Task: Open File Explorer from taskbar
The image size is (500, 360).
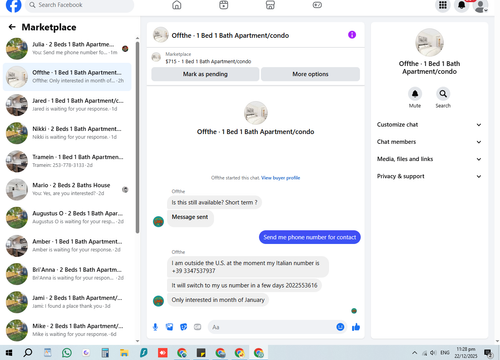Action: pos(124,353)
